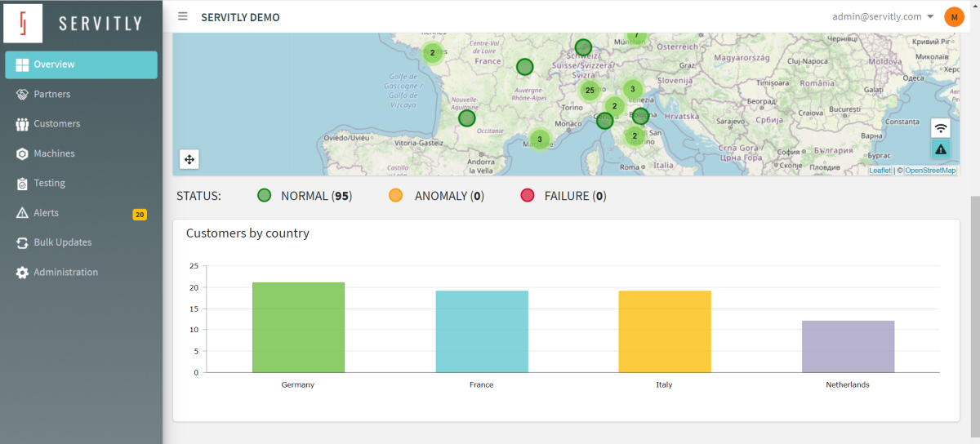The image size is (980, 444).
Task: Toggle the hamburger sidebar menu
Action: (183, 16)
